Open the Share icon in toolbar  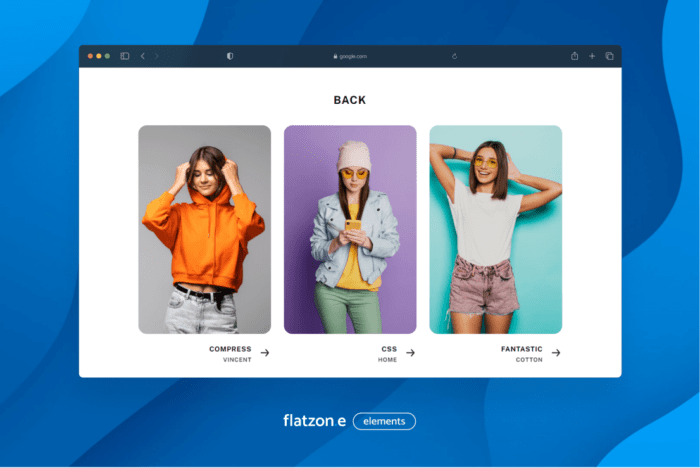[x=575, y=56]
